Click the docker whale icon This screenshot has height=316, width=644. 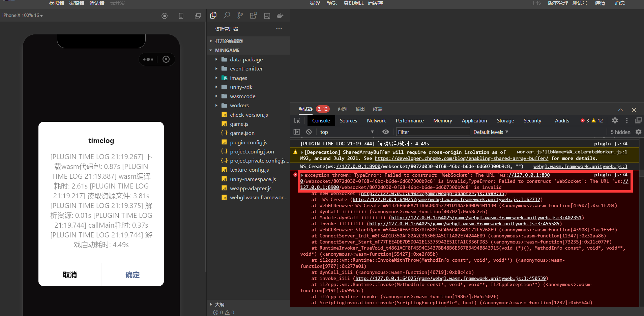click(x=280, y=16)
